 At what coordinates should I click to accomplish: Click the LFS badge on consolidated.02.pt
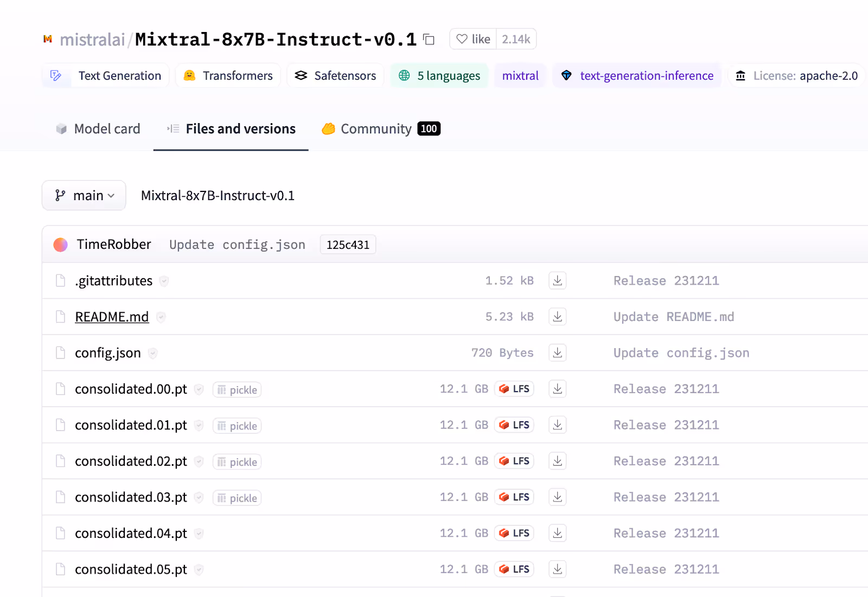(x=514, y=461)
